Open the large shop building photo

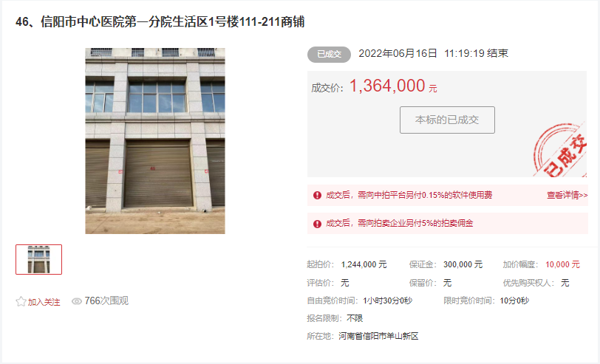(155, 141)
